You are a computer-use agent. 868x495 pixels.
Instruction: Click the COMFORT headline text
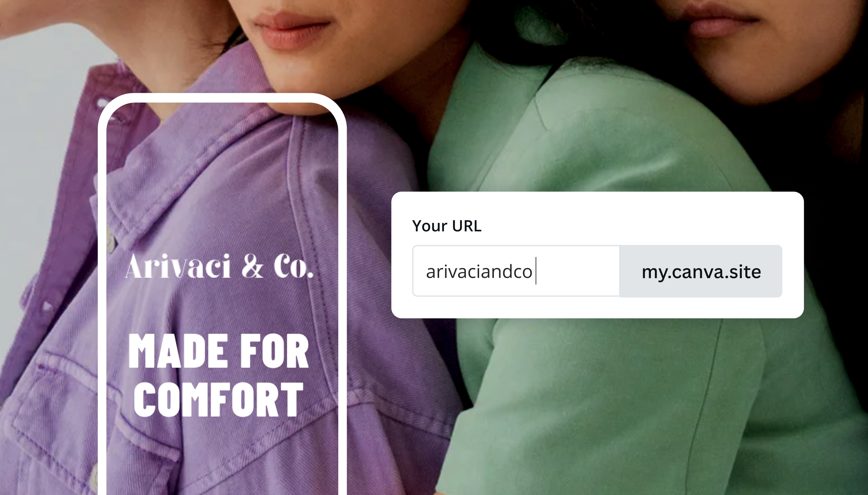pos(219,399)
